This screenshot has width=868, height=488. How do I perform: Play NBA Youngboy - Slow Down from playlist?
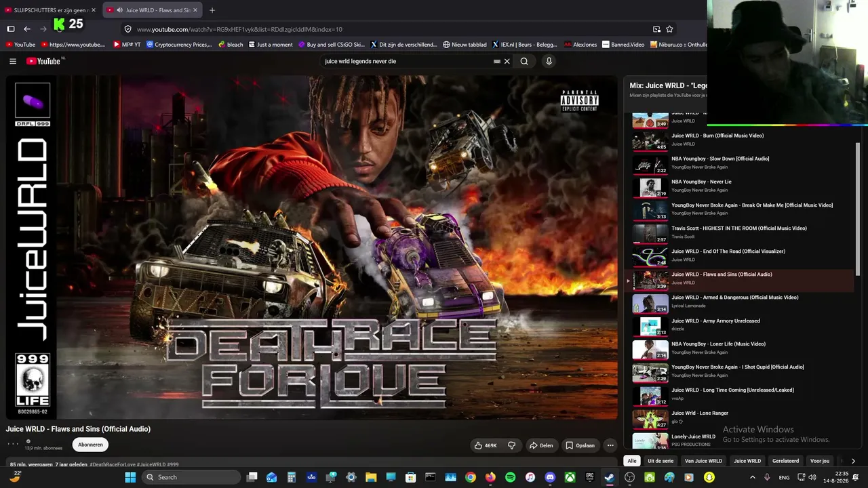741,163
